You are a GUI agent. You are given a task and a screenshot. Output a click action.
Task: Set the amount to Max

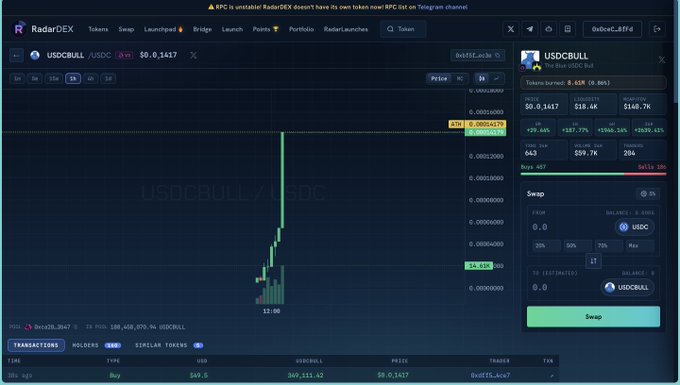tap(640, 246)
